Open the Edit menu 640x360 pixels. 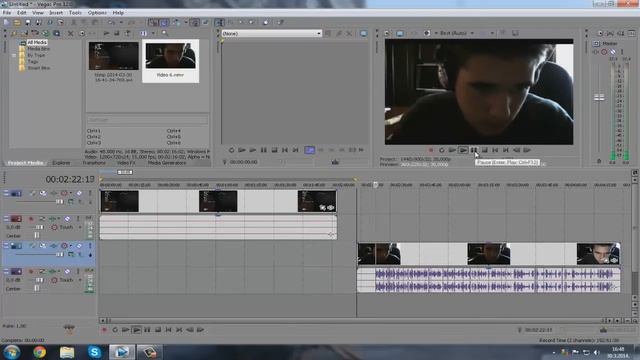coord(22,13)
